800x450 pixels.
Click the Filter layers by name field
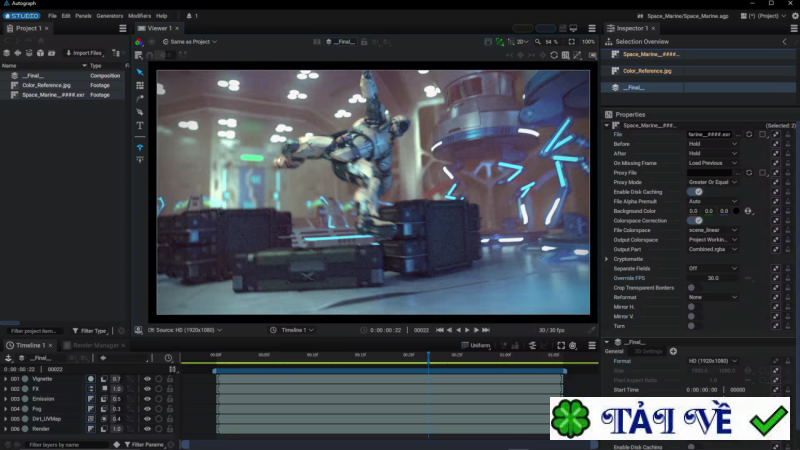pyautogui.click(x=58, y=444)
